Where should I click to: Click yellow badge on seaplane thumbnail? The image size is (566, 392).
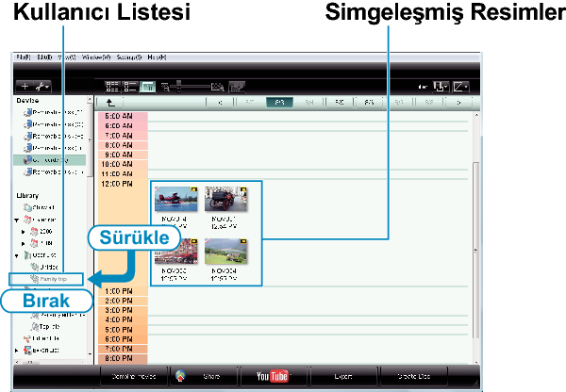click(194, 189)
